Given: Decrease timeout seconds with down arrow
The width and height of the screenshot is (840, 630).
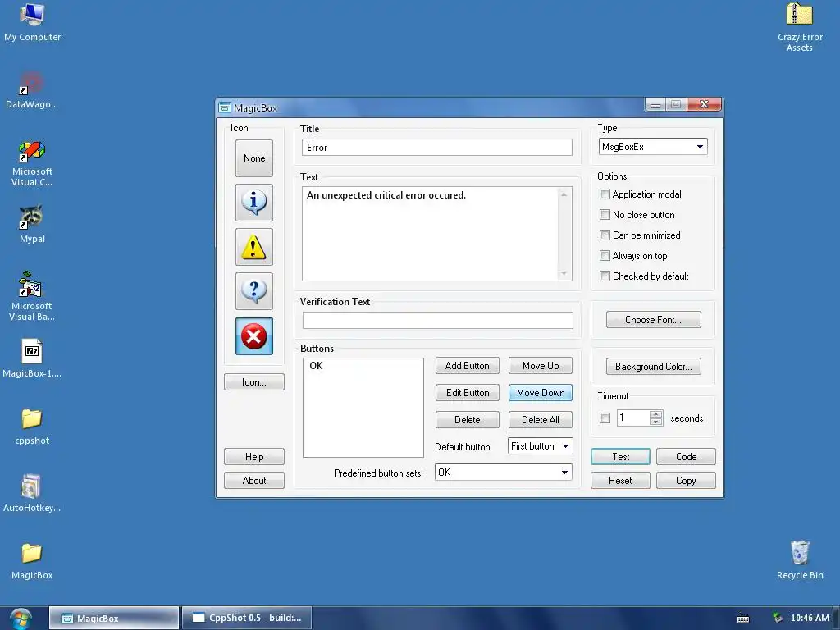Looking at the screenshot, I should (655, 422).
